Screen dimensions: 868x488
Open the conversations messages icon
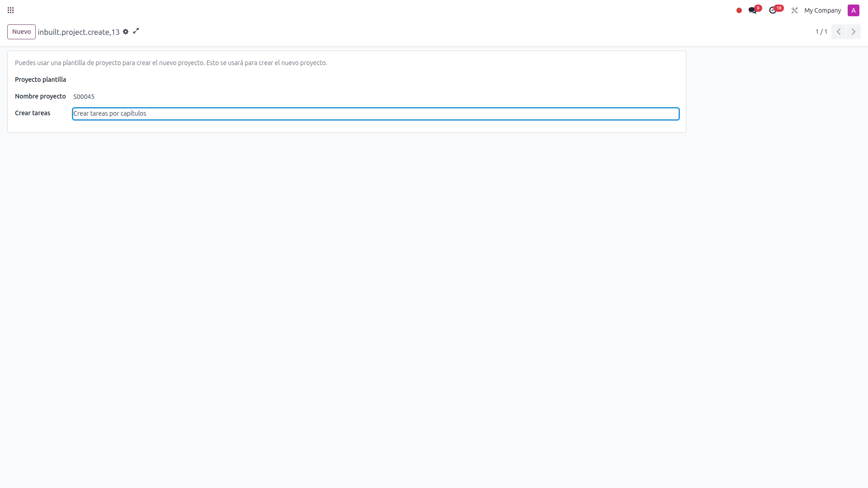[753, 10]
